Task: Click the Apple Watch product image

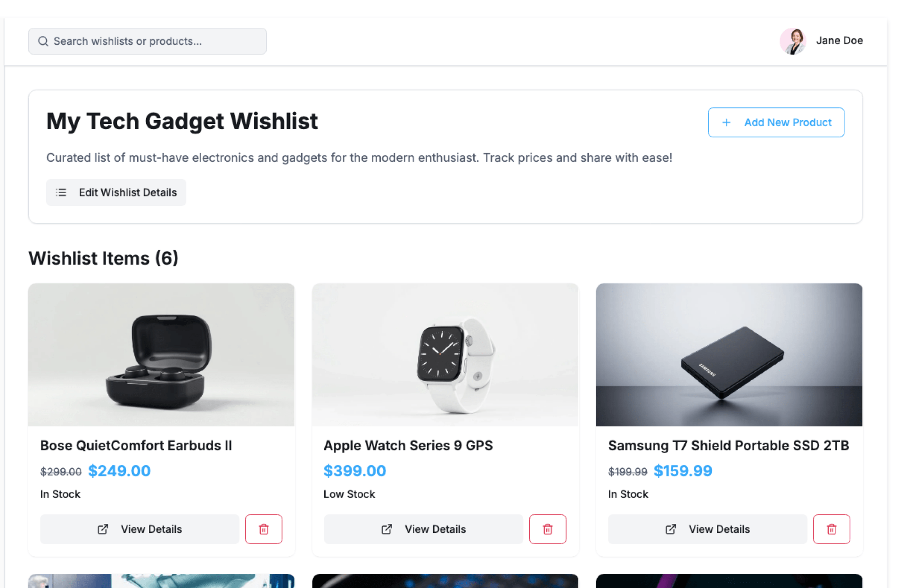Action: (445, 354)
